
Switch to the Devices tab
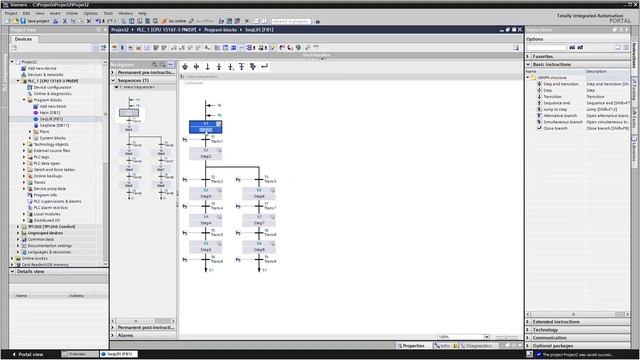(x=23, y=39)
